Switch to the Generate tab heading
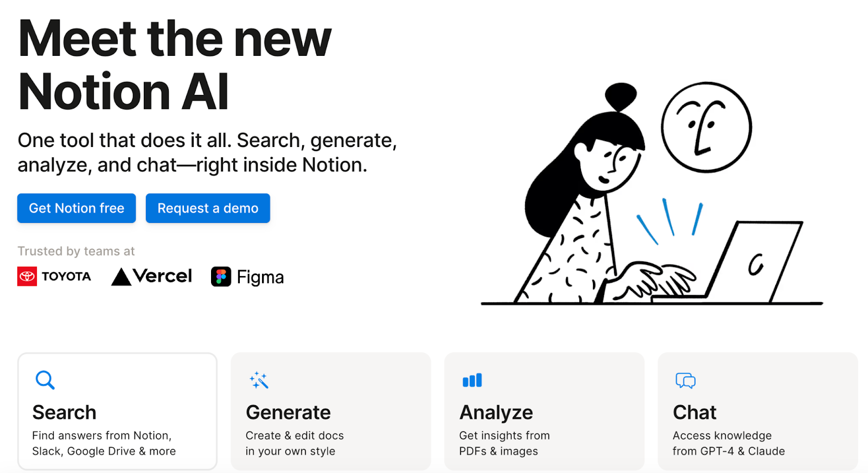 (x=288, y=413)
